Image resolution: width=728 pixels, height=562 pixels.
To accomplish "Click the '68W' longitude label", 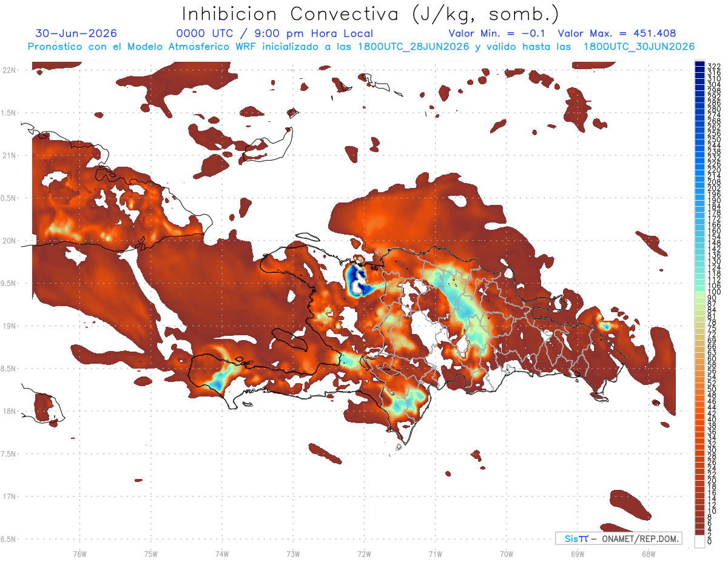I will (x=649, y=554).
